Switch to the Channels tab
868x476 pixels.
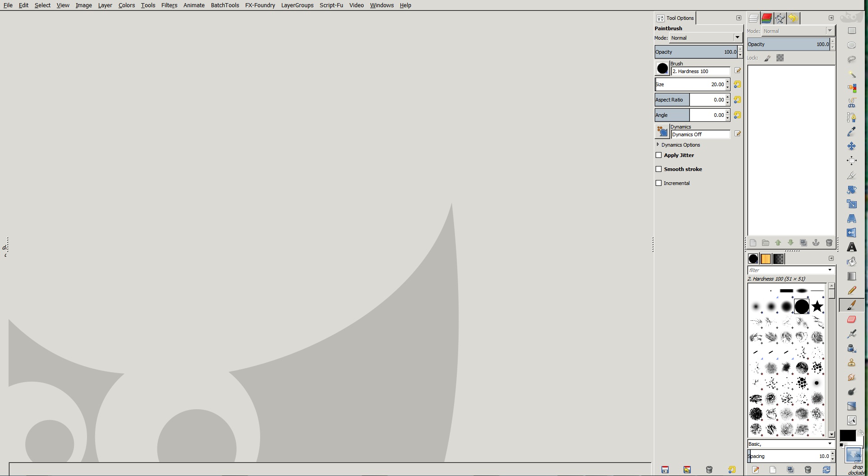pos(767,18)
